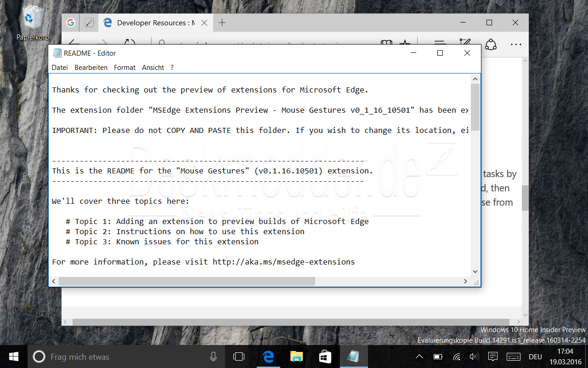Image resolution: width=588 pixels, height=368 pixels.
Task: Maximize the Edge browser window
Action: 489,23
